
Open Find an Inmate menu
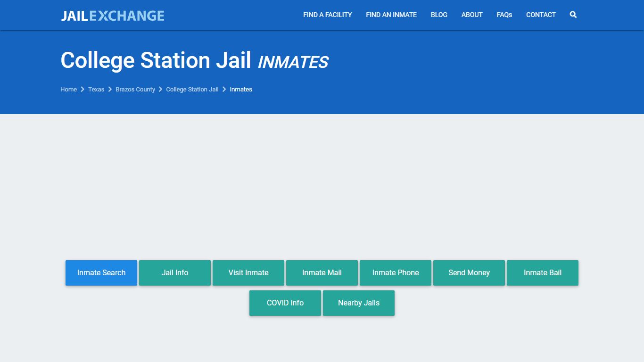tap(391, 15)
